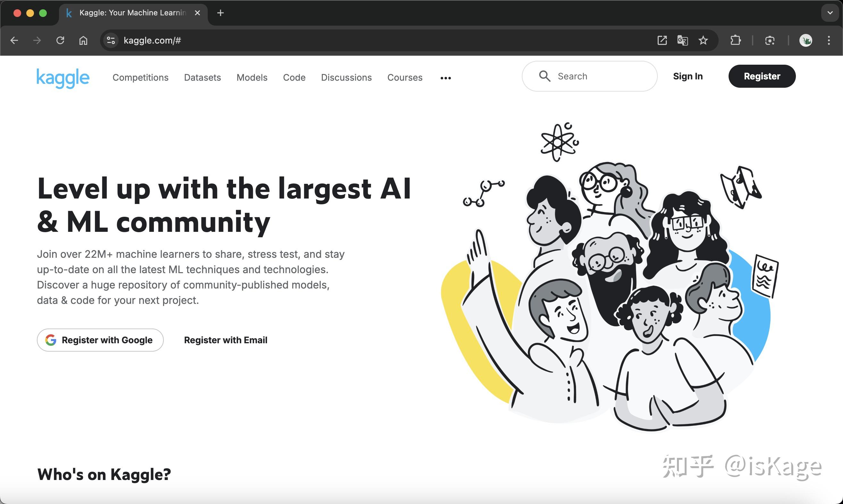Select the Datasets navigation item
This screenshot has width=843, height=504.
pos(202,77)
